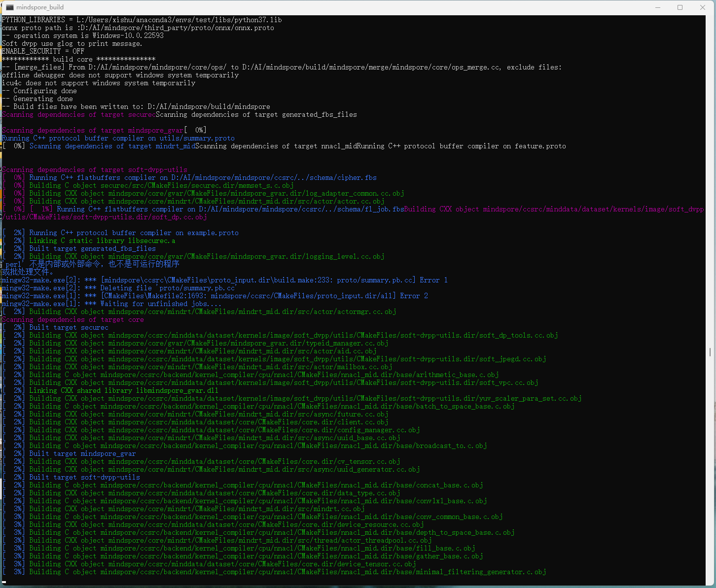The image size is (716, 588).
Task: Click 'Soft dvpp use glog to print message.'
Action: pyautogui.click(x=72, y=43)
